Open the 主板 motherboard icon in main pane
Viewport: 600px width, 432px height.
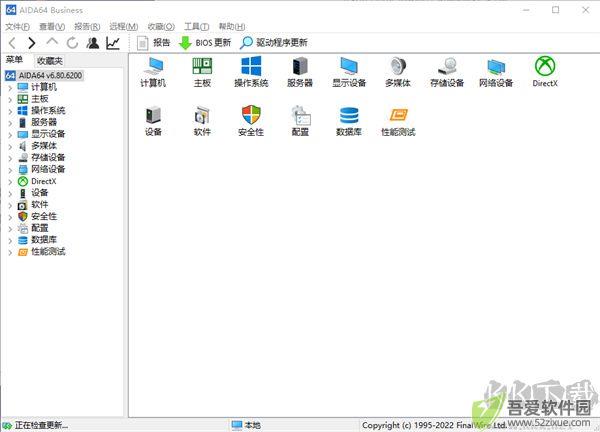[202, 72]
